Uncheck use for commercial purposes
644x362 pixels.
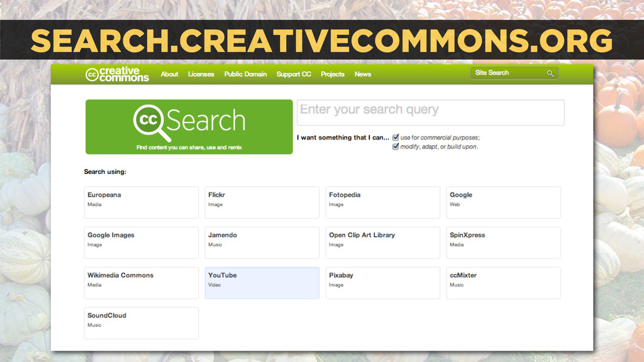[x=396, y=138]
